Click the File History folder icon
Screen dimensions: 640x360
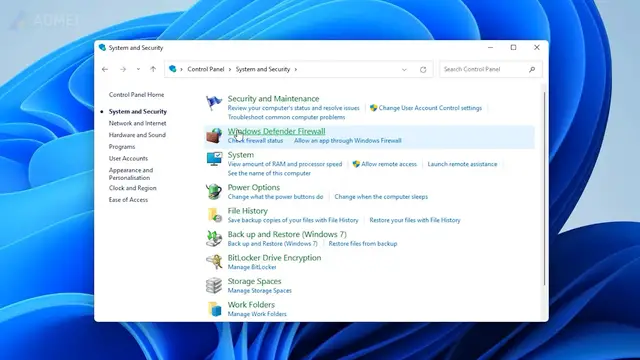point(214,215)
